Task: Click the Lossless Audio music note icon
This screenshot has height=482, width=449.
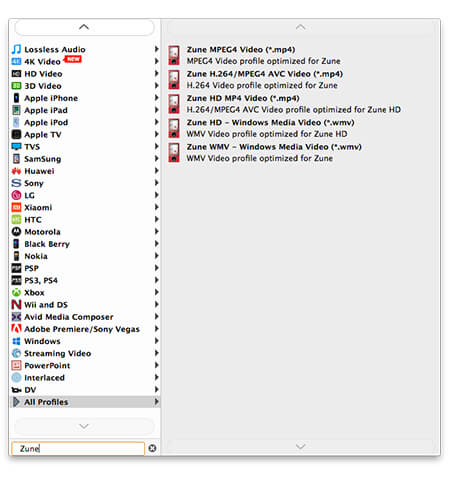Action: point(16,49)
